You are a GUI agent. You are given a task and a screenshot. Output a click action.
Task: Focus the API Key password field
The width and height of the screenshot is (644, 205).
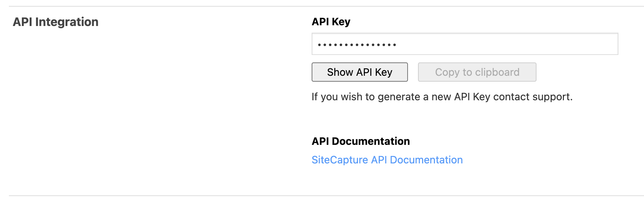coord(465,44)
